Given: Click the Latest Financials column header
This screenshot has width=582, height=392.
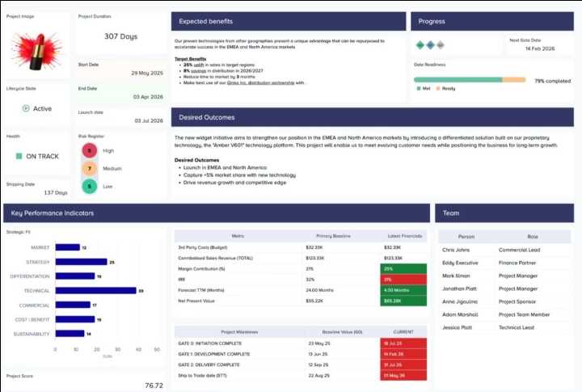Looking at the screenshot, I should click(x=405, y=236).
